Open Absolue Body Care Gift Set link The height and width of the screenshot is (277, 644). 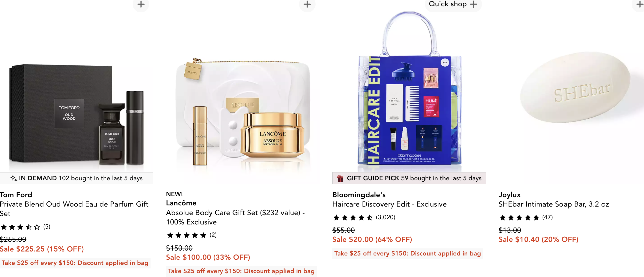tap(235, 217)
